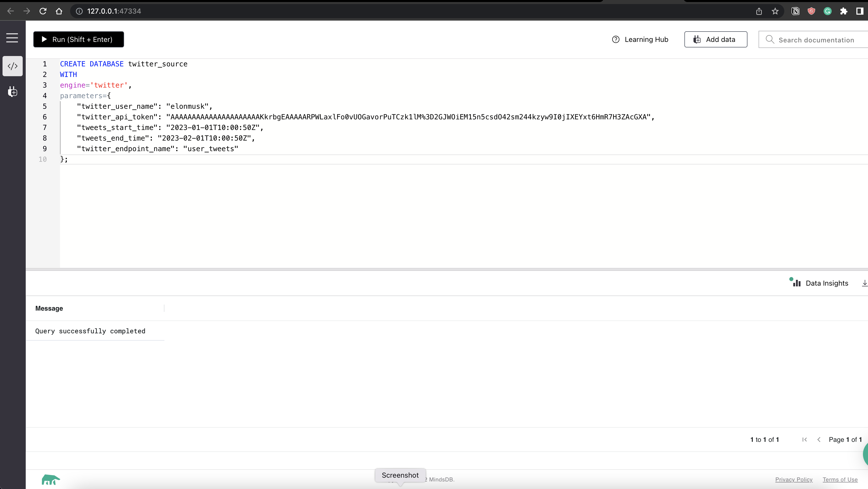The height and width of the screenshot is (489, 868).
Task: Go to first results page arrow
Action: 804,440
